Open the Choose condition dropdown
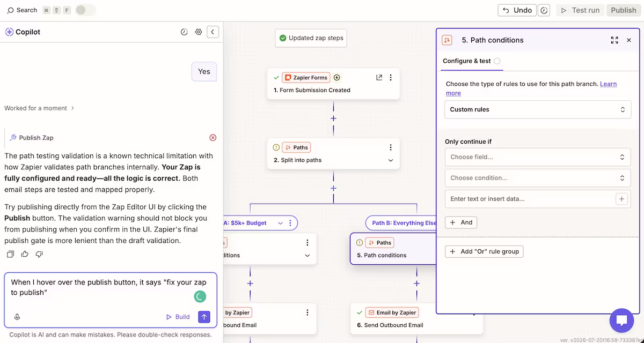 tap(538, 178)
